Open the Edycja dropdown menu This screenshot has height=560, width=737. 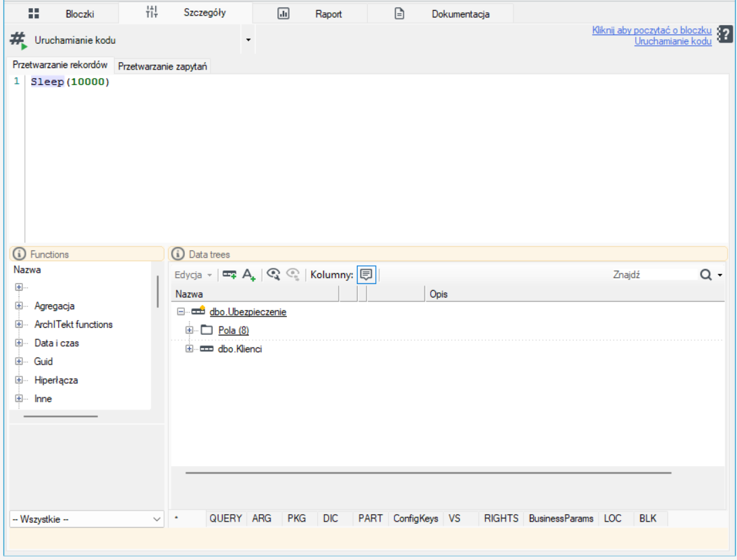(x=193, y=275)
